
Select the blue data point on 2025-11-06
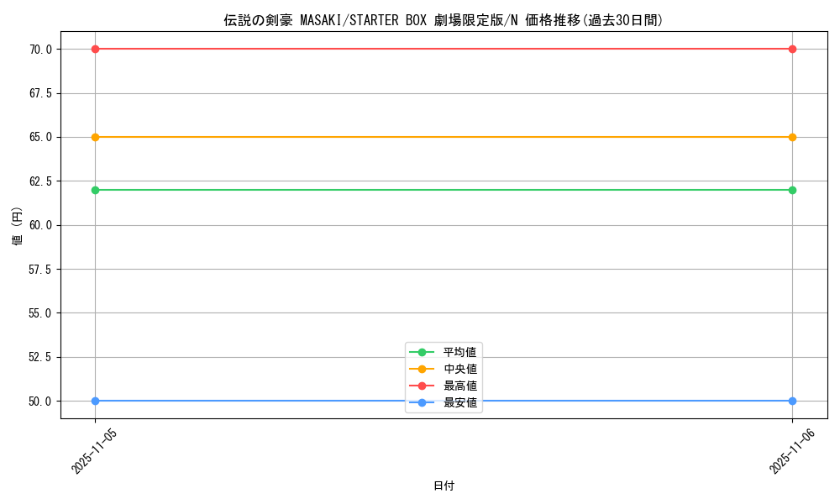[x=791, y=401]
